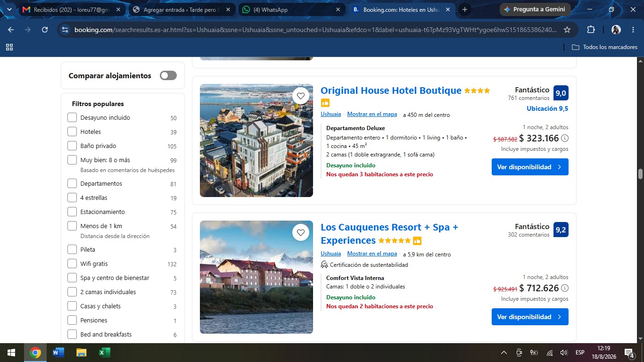Click price info icon next to $ 712.626
This screenshot has height=362, width=644.
point(565,288)
